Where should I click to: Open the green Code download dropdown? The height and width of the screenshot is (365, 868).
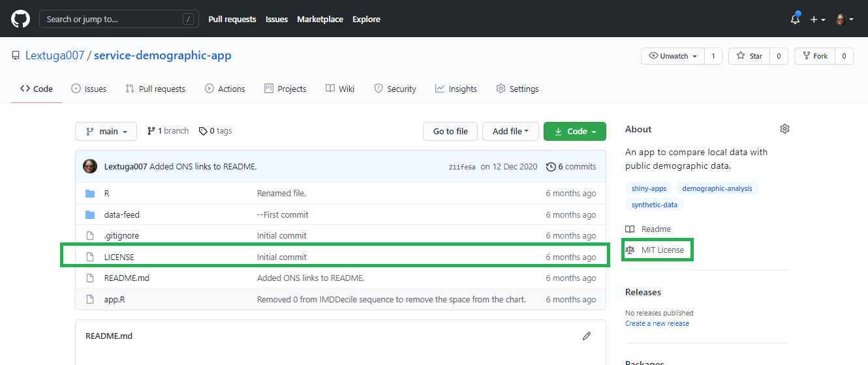point(575,131)
